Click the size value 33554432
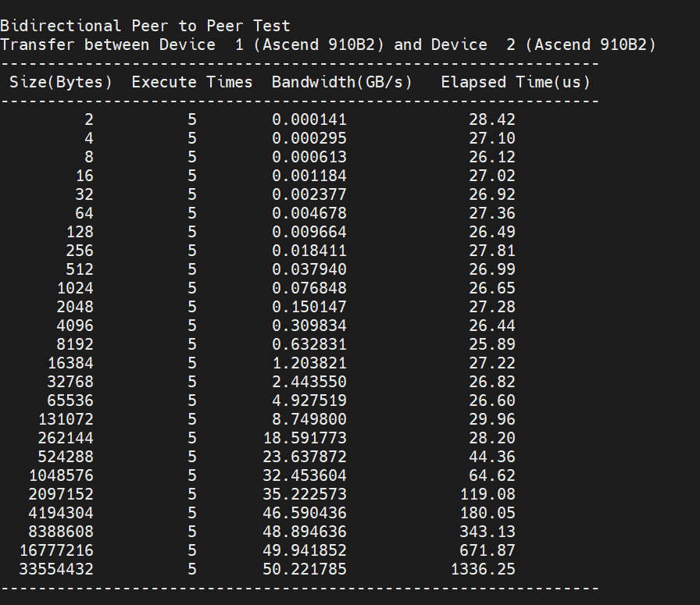700x605 pixels. tap(56, 569)
